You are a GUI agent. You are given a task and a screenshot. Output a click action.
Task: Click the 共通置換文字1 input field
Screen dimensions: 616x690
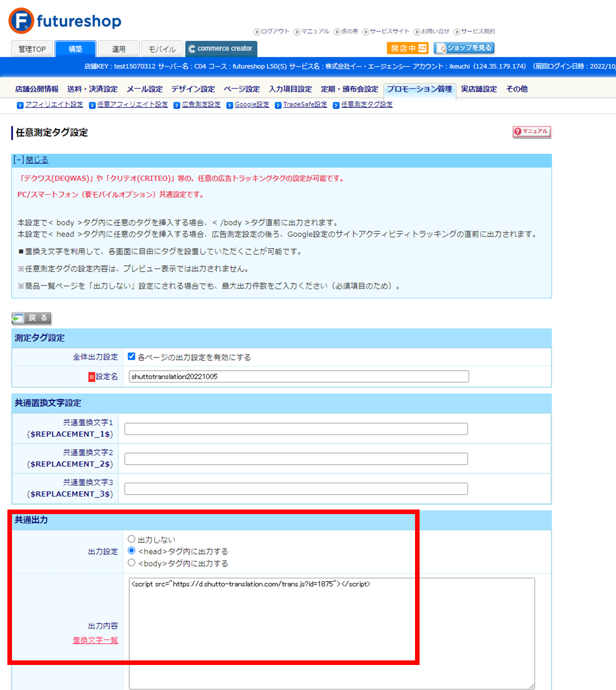pyautogui.click(x=296, y=429)
